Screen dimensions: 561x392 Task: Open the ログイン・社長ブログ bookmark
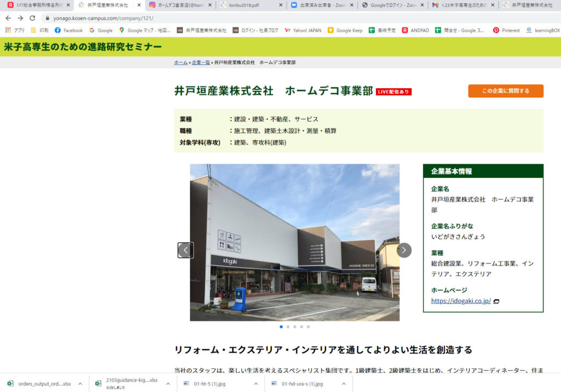point(255,31)
